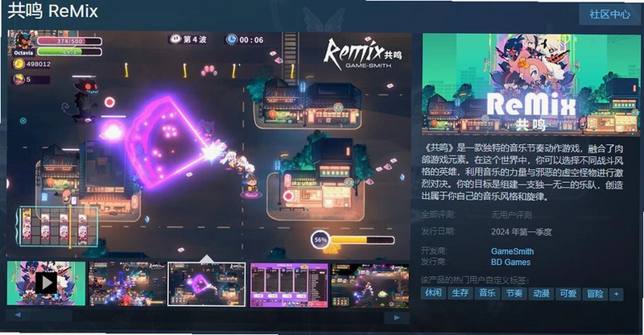Select the 冒险 tag
644x335 pixels.
(x=595, y=294)
